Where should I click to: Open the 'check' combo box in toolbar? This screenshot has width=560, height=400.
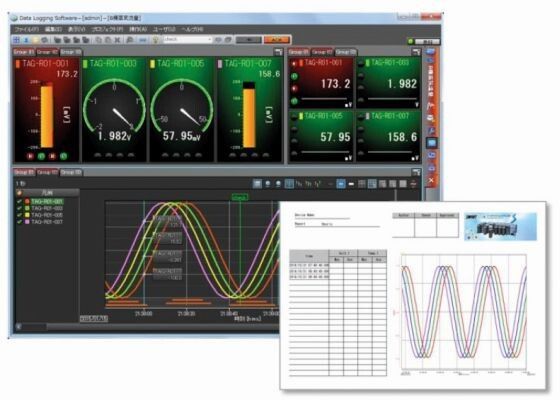[x=188, y=40]
